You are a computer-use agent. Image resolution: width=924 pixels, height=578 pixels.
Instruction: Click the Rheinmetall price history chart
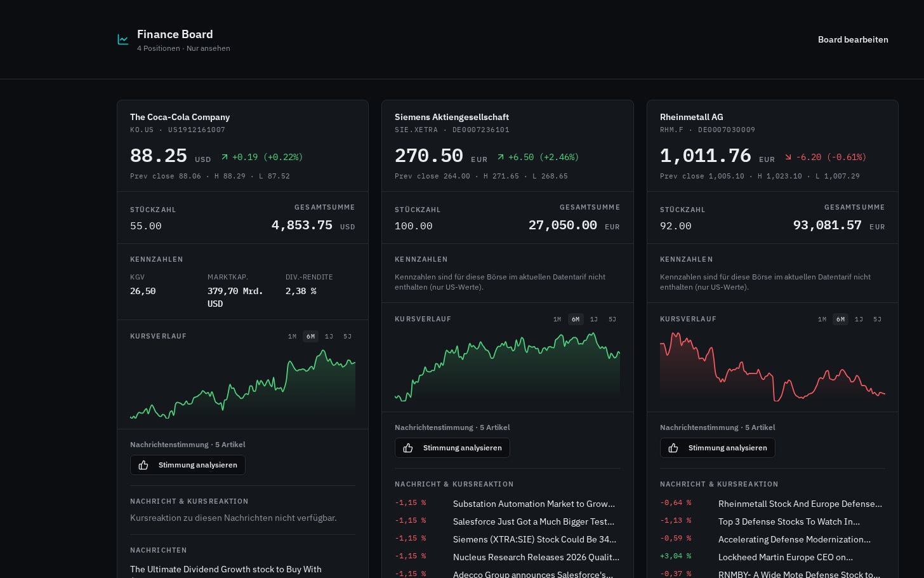[x=772, y=366]
